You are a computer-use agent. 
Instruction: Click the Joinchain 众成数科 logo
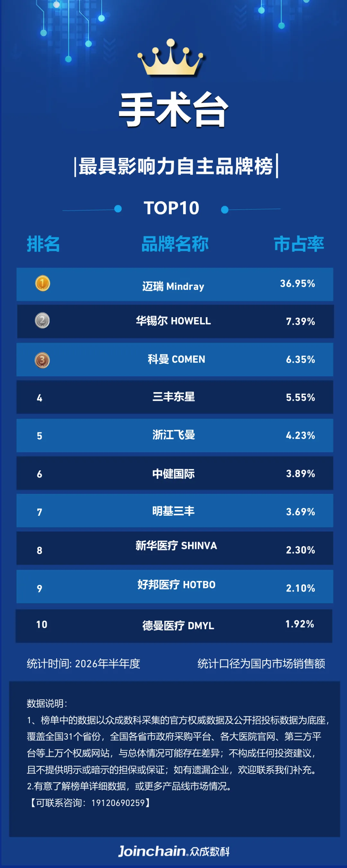click(173, 851)
